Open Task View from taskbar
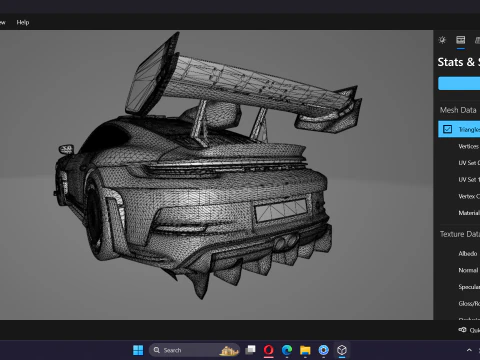The image size is (480, 360). pos(250,350)
